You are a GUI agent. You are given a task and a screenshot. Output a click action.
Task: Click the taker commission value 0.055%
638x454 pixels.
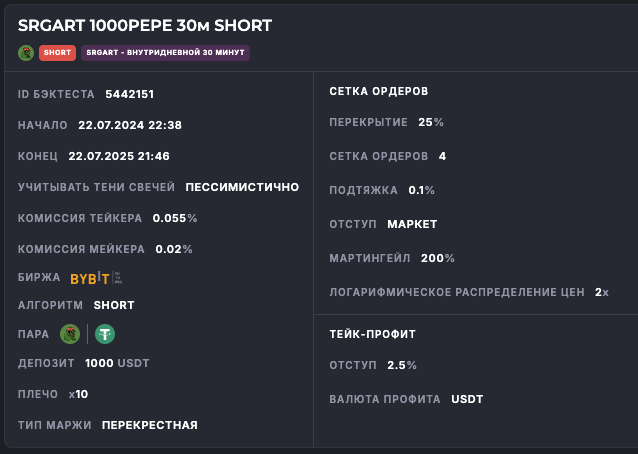[175, 218]
